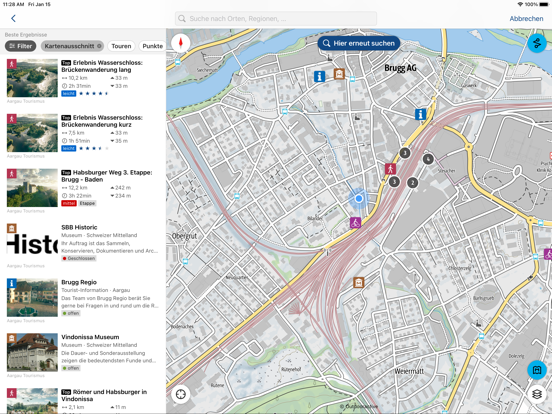This screenshot has height=414, width=552.
Task: Click the mittel difficulty badge
Action: tap(69, 203)
